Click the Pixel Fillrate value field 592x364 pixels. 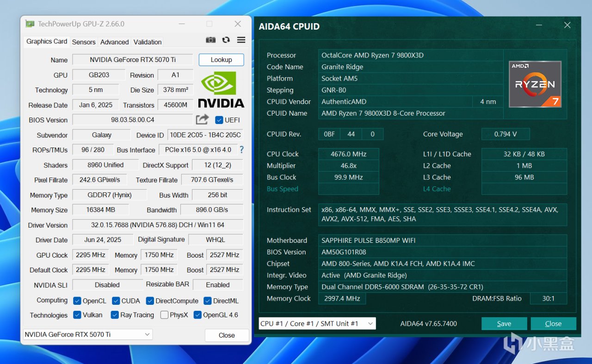pos(100,180)
